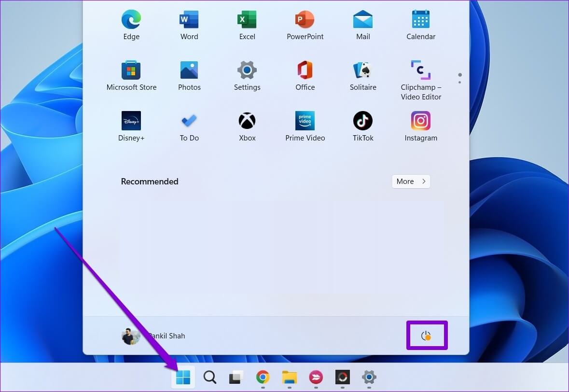Open Search from the taskbar

pyautogui.click(x=210, y=377)
